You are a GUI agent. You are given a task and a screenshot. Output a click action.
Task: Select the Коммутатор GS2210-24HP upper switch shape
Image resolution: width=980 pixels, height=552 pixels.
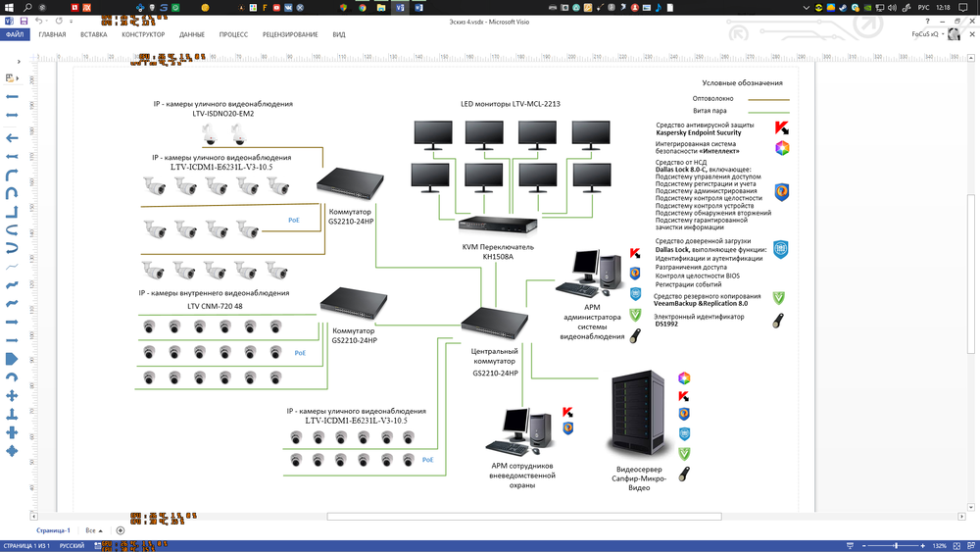(x=350, y=183)
